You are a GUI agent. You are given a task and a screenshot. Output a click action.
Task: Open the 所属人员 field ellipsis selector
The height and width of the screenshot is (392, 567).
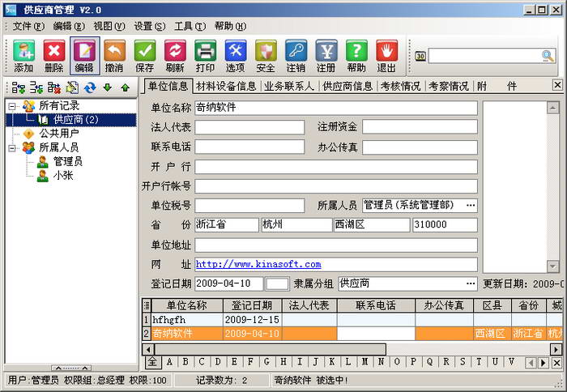(471, 206)
